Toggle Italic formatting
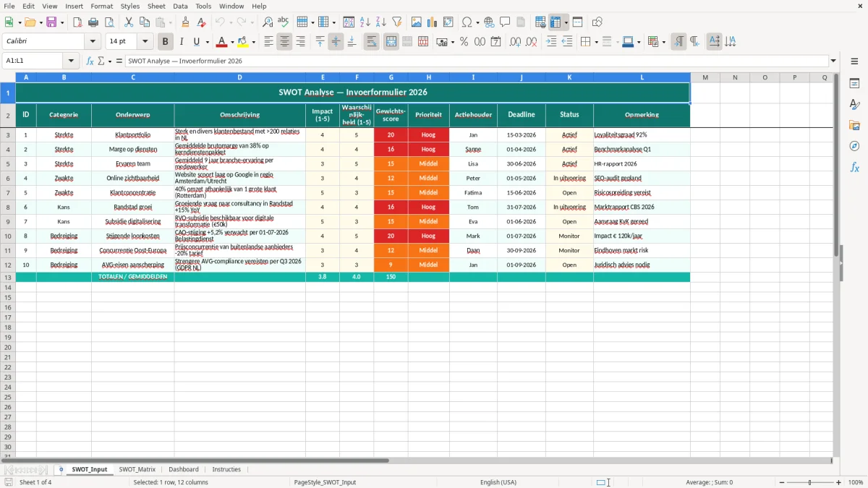 pyautogui.click(x=182, y=42)
